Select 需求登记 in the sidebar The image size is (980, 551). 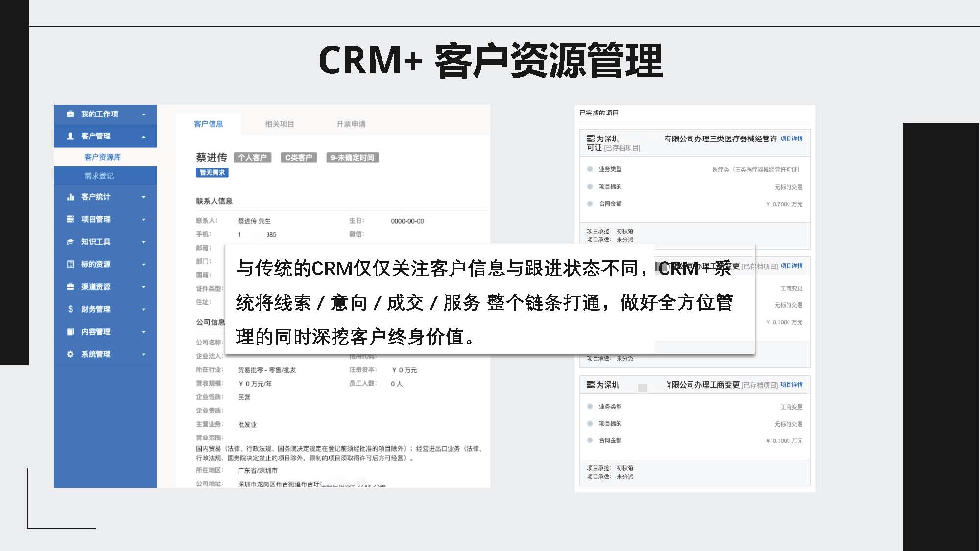[105, 176]
